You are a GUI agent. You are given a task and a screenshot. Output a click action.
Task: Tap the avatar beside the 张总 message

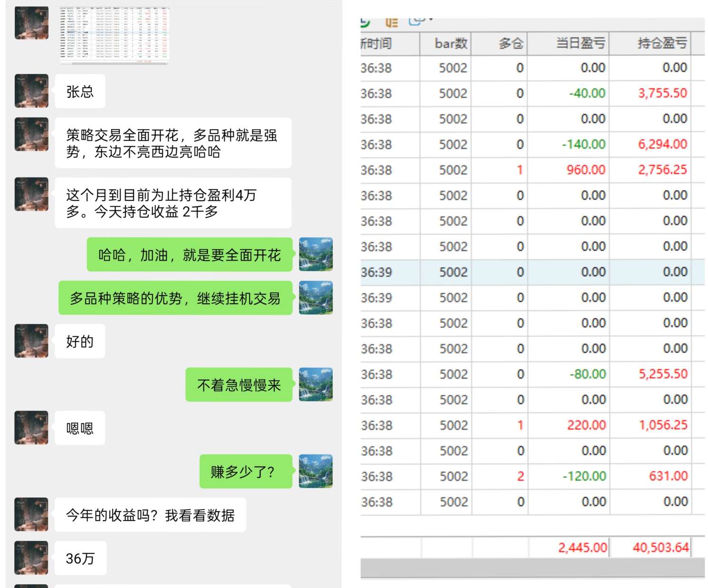click(x=31, y=91)
